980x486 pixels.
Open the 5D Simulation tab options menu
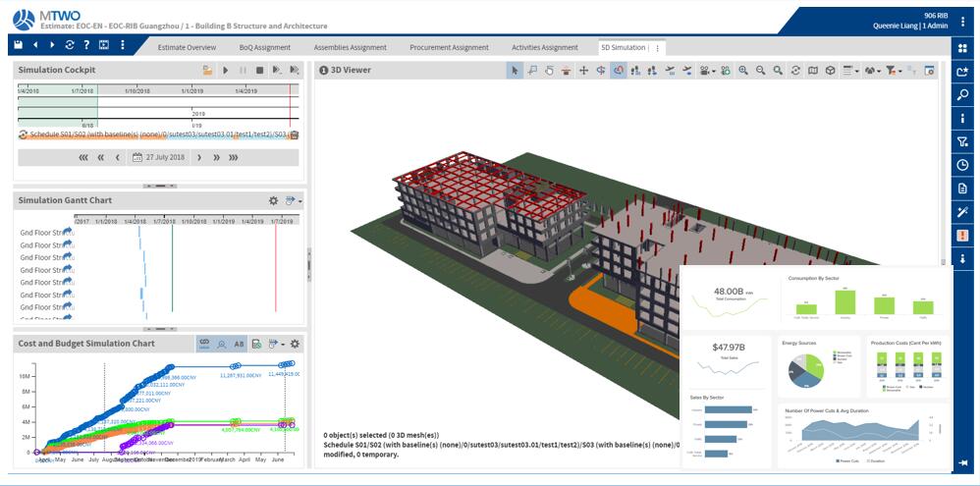(x=658, y=47)
